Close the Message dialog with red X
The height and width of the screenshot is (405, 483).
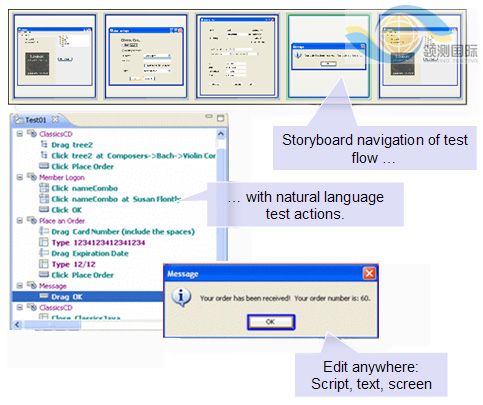(369, 273)
